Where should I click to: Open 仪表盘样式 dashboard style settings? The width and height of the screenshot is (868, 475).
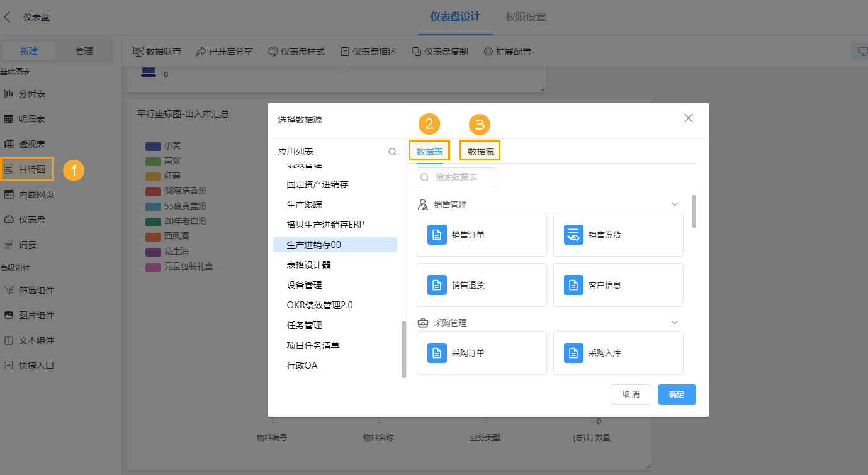(296, 52)
